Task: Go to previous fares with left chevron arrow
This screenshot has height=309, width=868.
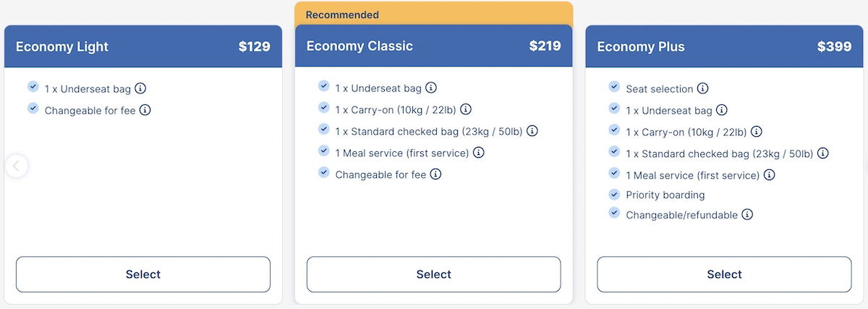Action: 17,166
